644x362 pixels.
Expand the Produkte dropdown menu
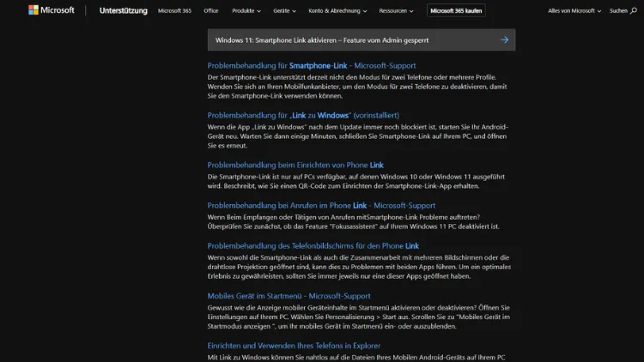click(x=246, y=10)
